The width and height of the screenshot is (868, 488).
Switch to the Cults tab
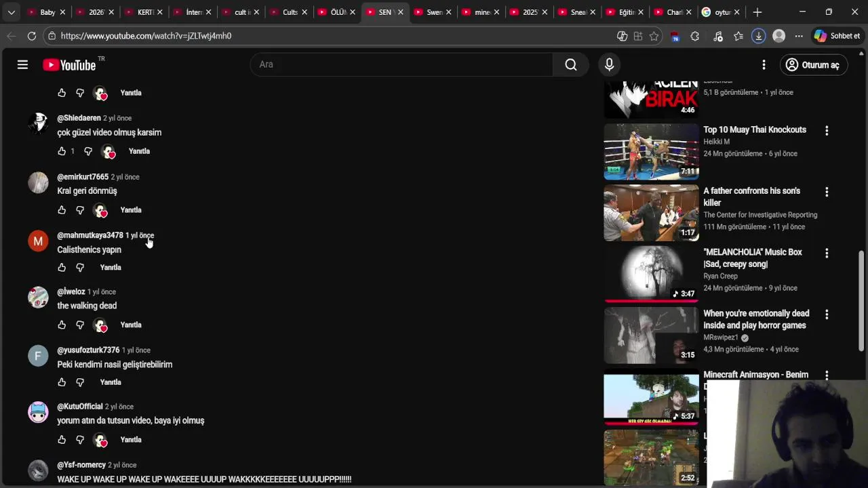coord(290,12)
